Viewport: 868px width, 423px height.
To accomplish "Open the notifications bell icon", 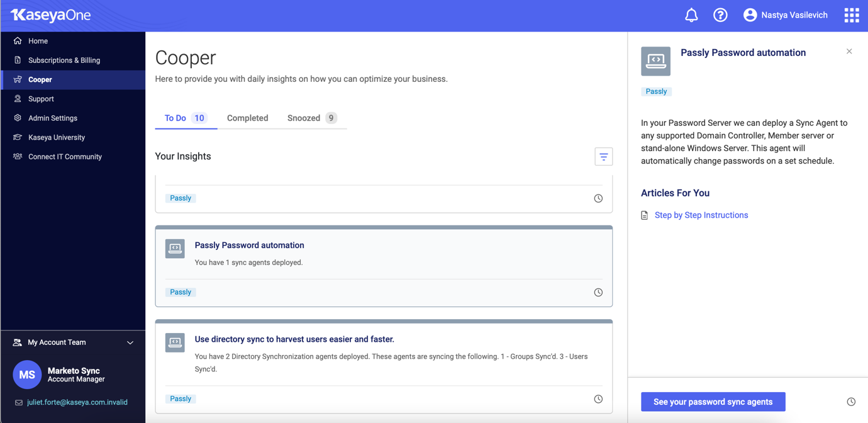I will click(x=691, y=15).
